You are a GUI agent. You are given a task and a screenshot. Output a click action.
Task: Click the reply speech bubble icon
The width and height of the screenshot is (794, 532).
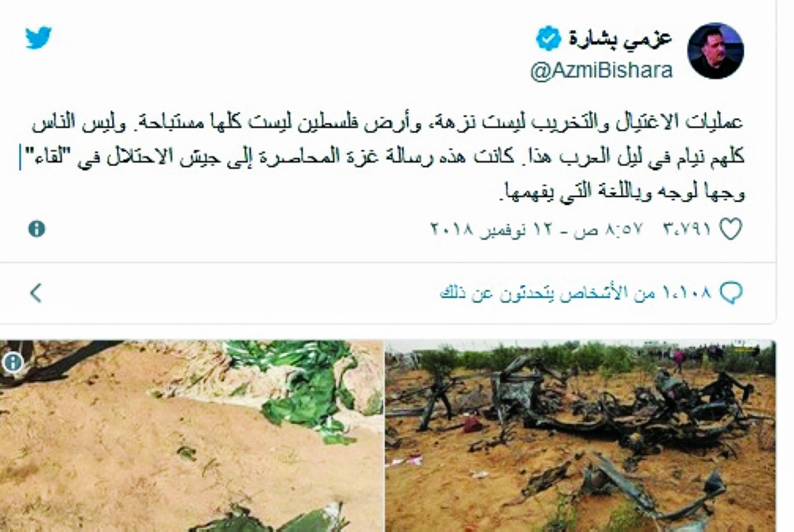731,292
